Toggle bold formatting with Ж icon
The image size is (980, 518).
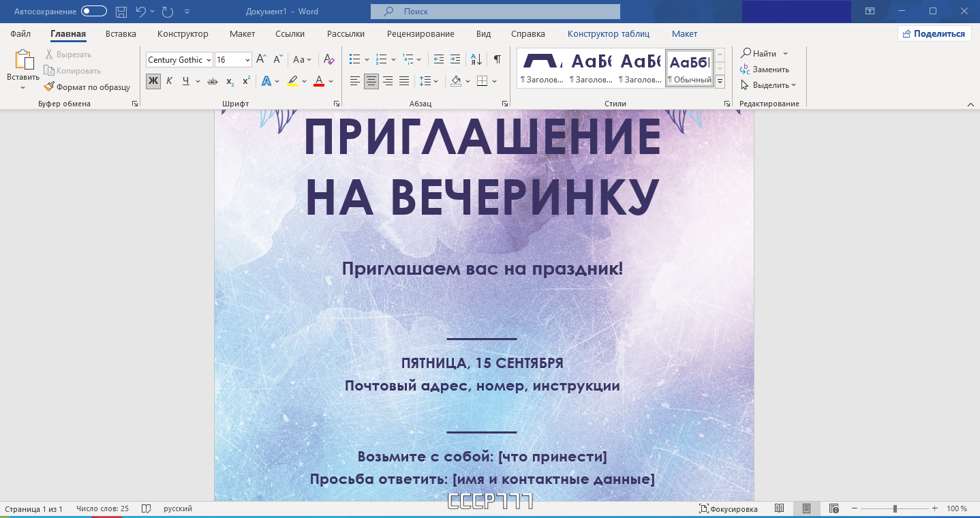point(153,81)
